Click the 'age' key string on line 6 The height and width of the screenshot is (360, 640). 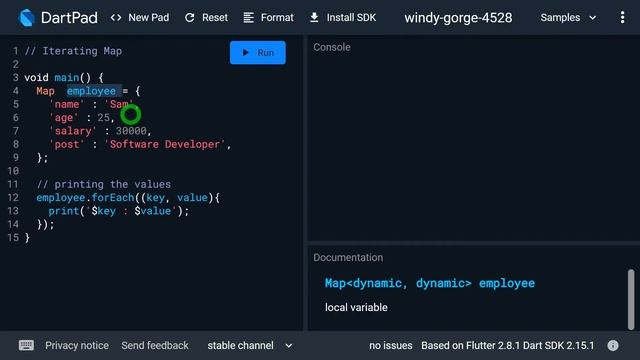pos(63,118)
